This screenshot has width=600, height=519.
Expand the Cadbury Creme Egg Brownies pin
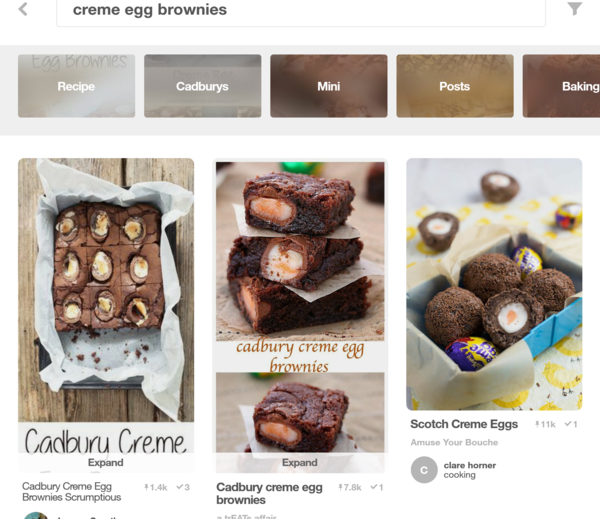[106, 462]
